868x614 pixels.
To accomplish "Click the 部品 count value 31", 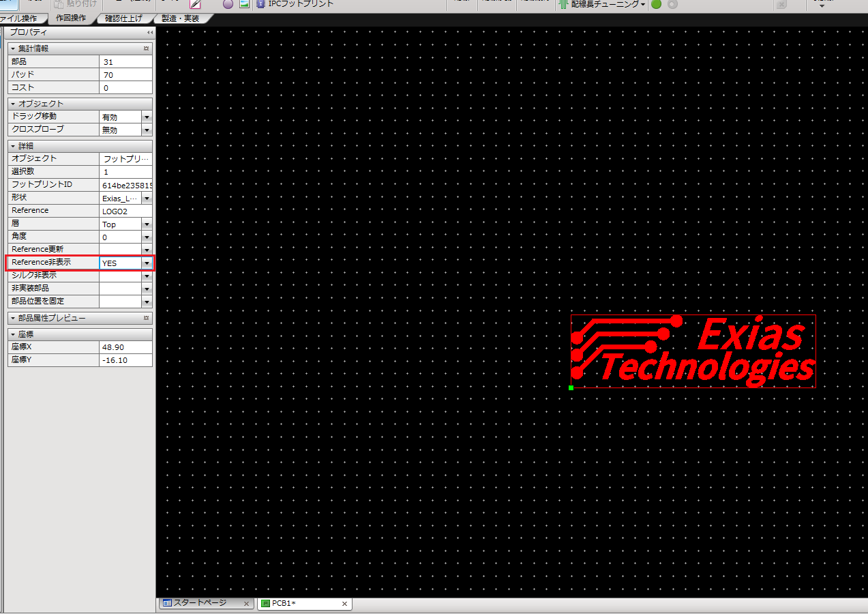I will click(x=125, y=62).
